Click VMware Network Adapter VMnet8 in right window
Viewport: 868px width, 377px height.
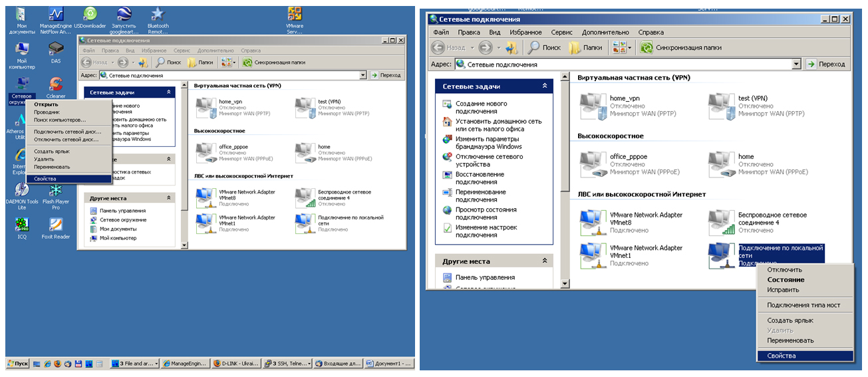(593, 222)
